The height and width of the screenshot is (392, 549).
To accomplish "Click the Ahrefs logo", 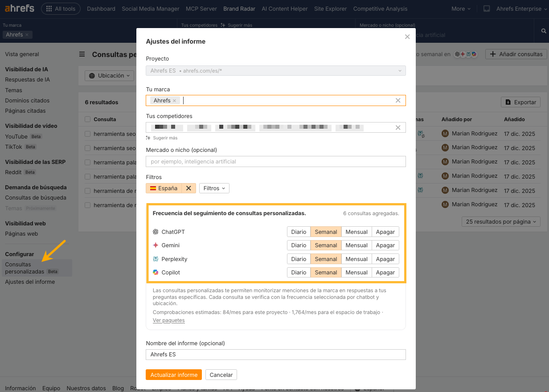I will tap(20, 8).
